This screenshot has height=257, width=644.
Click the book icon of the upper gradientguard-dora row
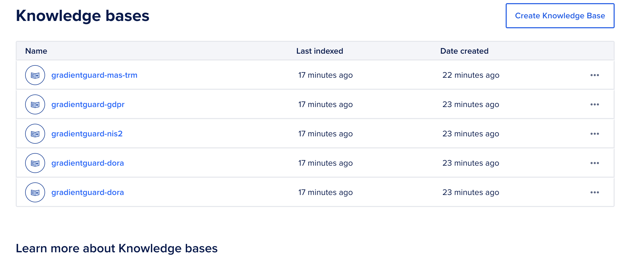(x=35, y=163)
